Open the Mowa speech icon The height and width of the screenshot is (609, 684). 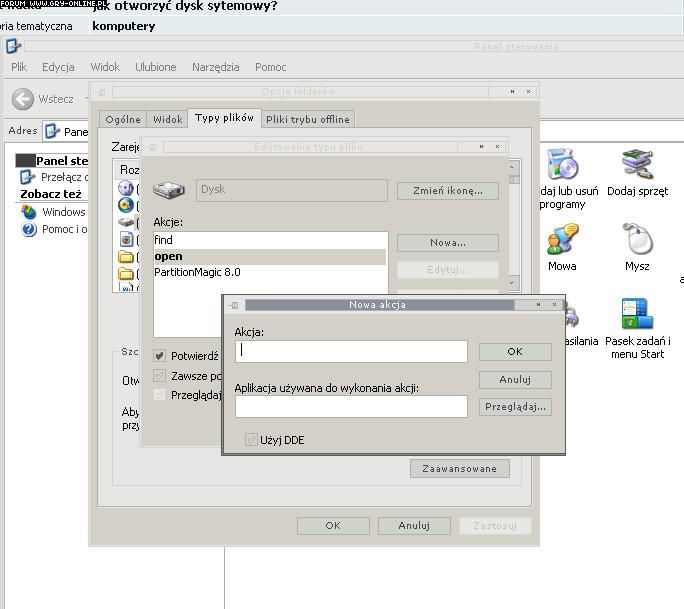(562, 240)
